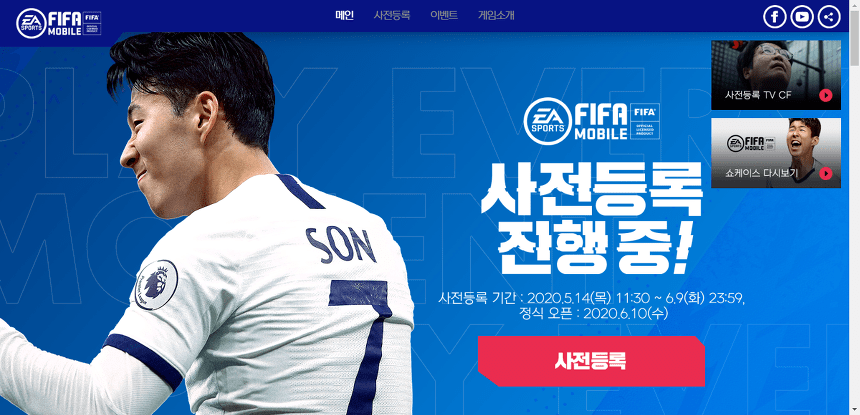Click the large FIFA Mobile center logo
Viewport: 860px width, 415px height.
(x=592, y=121)
